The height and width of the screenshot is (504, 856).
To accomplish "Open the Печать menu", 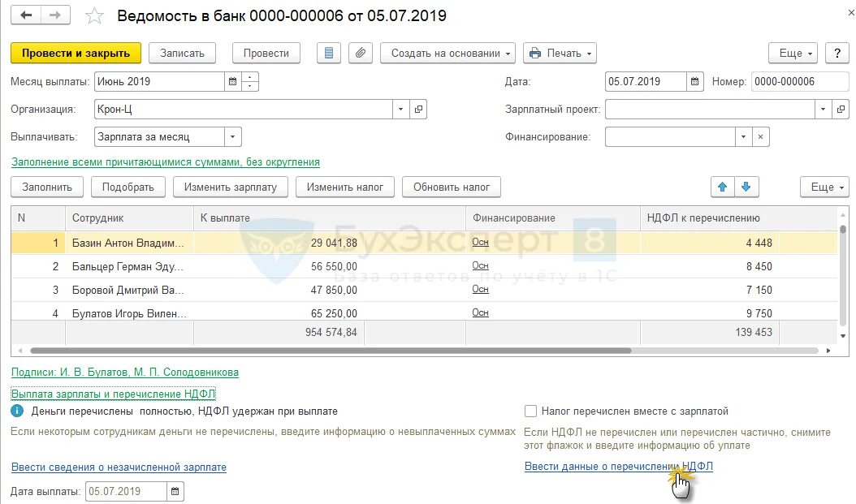I will tap(560, 53).
